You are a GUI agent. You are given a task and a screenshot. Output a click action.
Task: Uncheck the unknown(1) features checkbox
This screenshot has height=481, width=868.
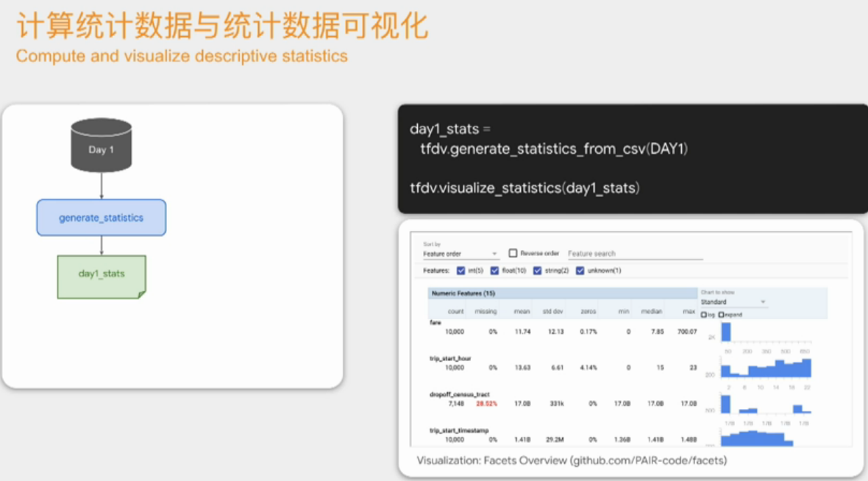pyautogui.click(x=580, y=271)
